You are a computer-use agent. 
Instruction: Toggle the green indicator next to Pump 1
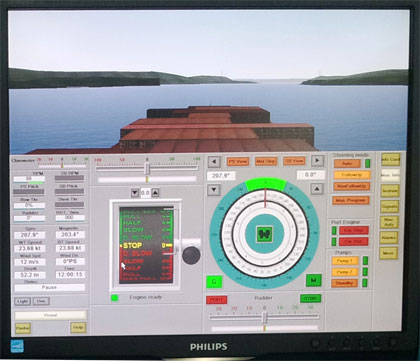click(365, 261)
